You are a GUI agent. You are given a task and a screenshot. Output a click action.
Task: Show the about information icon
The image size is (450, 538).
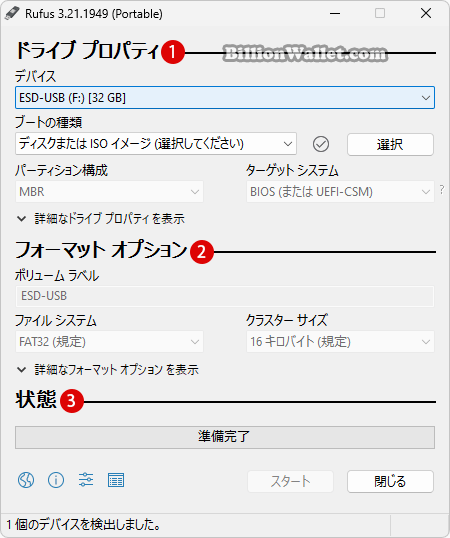[56, 480]
